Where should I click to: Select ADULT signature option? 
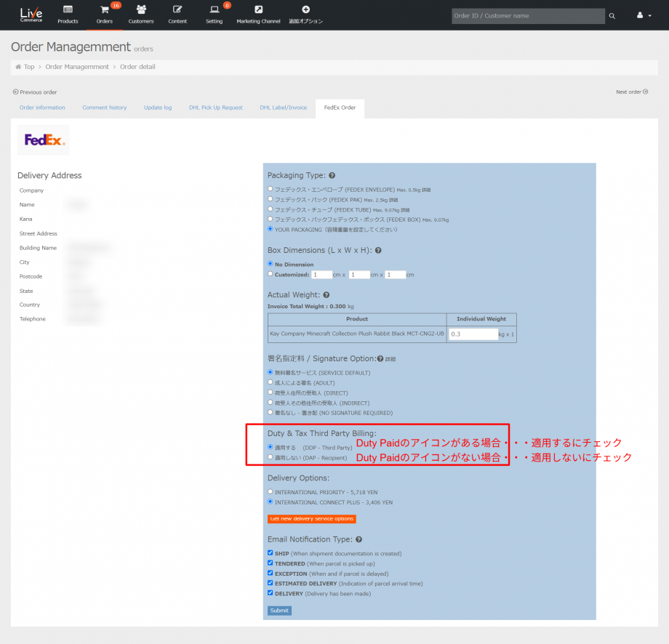[x=270, y=382]
